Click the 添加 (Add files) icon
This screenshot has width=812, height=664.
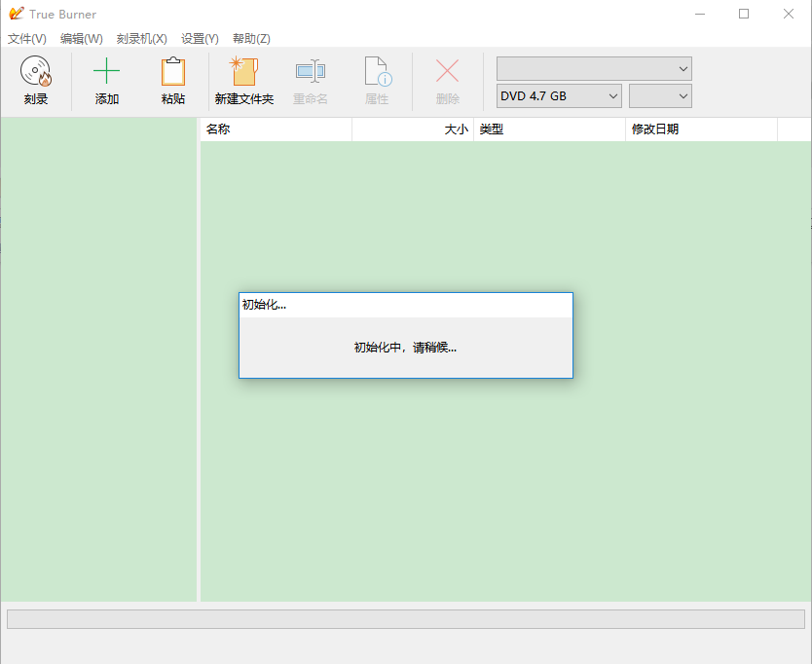[x=105, y=71]
